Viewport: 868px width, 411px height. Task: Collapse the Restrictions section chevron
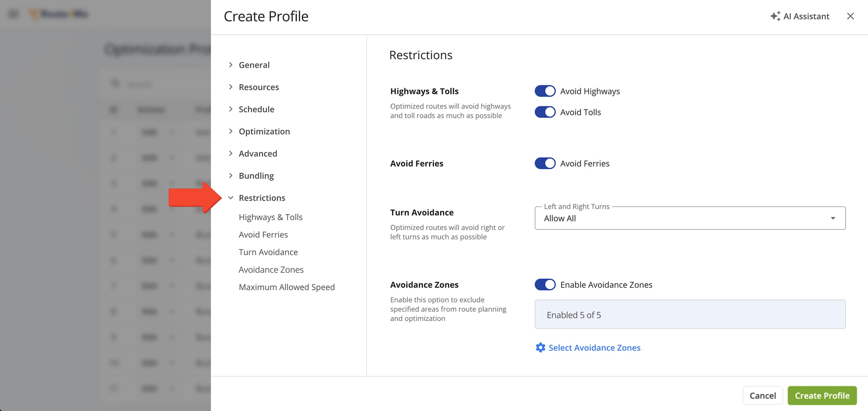231,198
